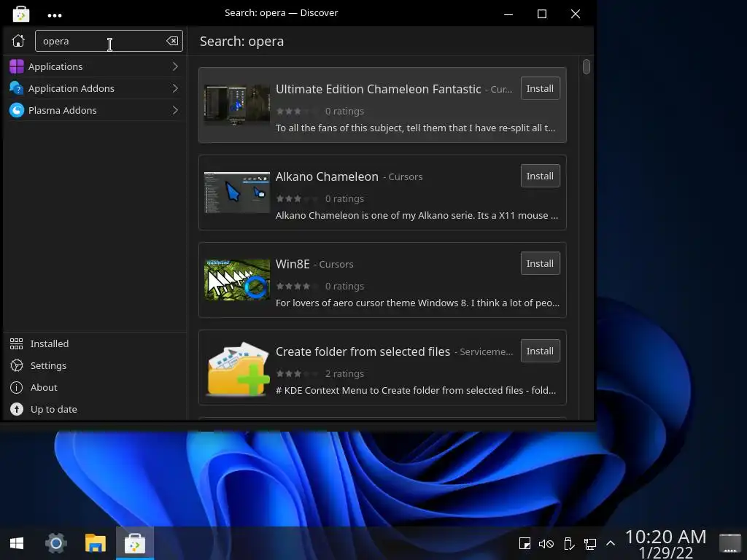Open Create folder from selected files icon
Screen dimensions: 747x560
239,368
